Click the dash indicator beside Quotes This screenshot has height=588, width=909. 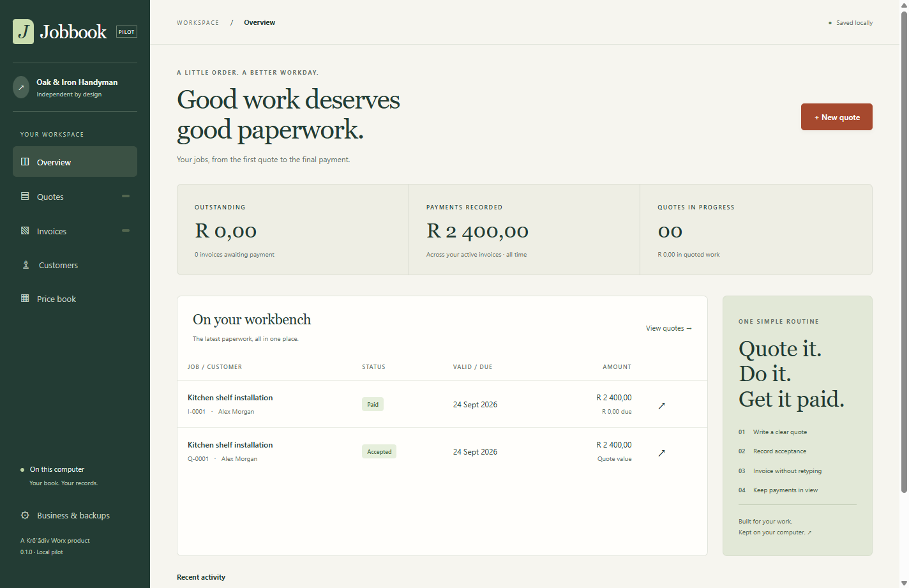[126, 196]
